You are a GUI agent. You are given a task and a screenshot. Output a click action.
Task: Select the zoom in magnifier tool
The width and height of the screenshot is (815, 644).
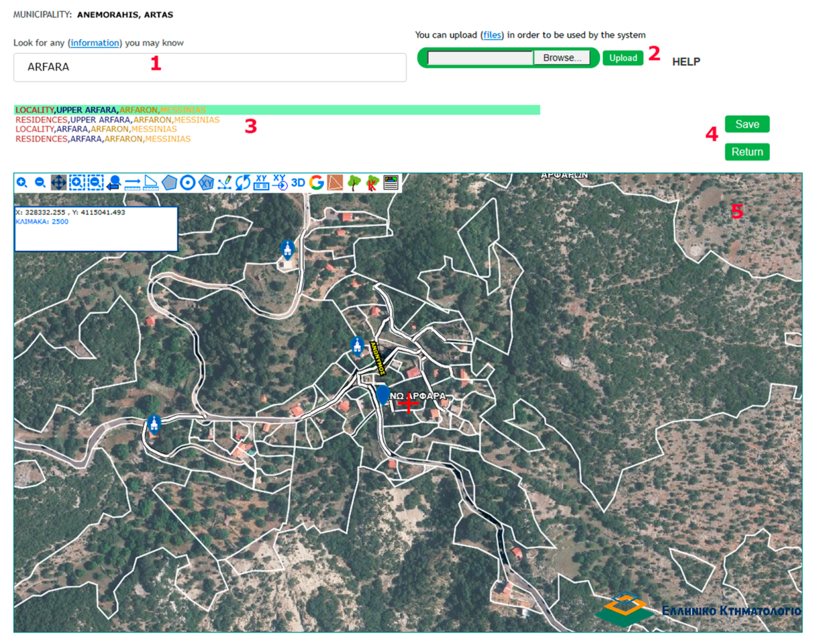[x=22, y=183]
